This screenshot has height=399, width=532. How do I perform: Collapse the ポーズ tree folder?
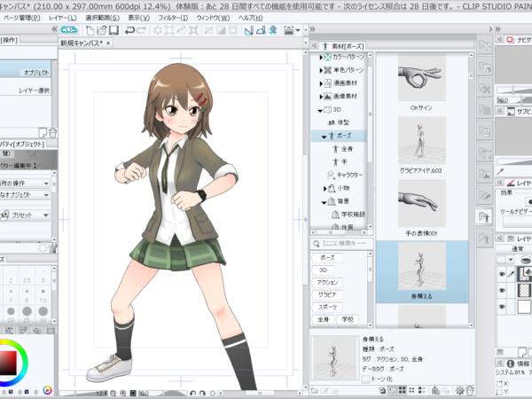click(324, 137)
